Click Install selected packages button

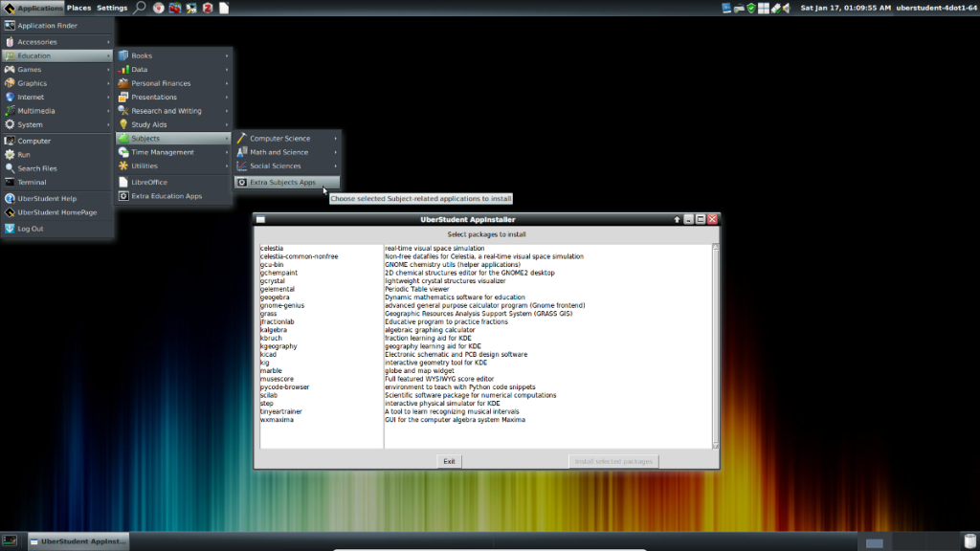[613, 461]
